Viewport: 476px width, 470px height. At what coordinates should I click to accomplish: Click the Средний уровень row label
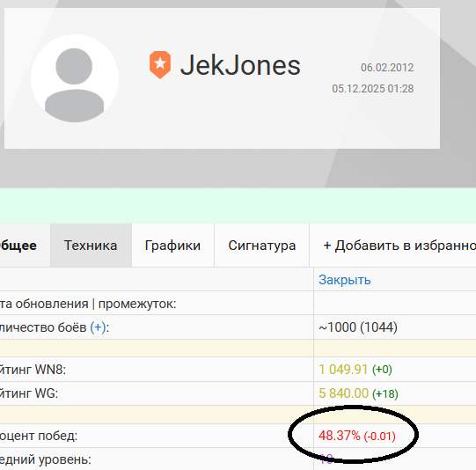[46, 459]
